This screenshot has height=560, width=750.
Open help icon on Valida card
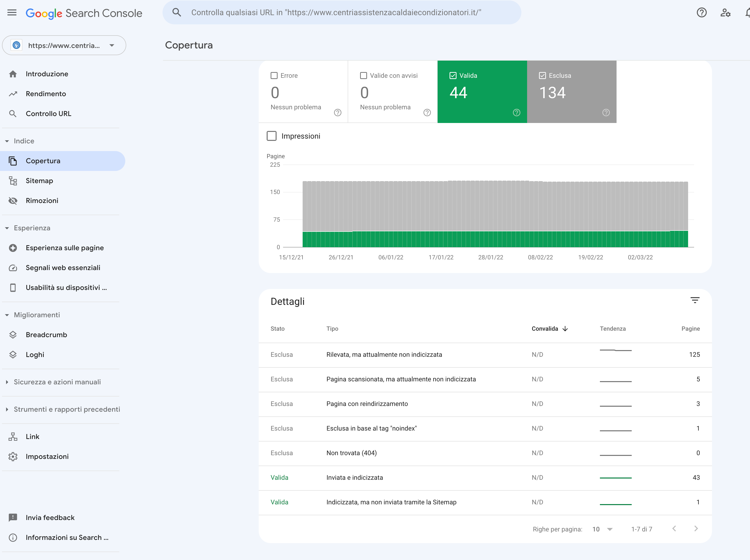click(x=517, y=113)
